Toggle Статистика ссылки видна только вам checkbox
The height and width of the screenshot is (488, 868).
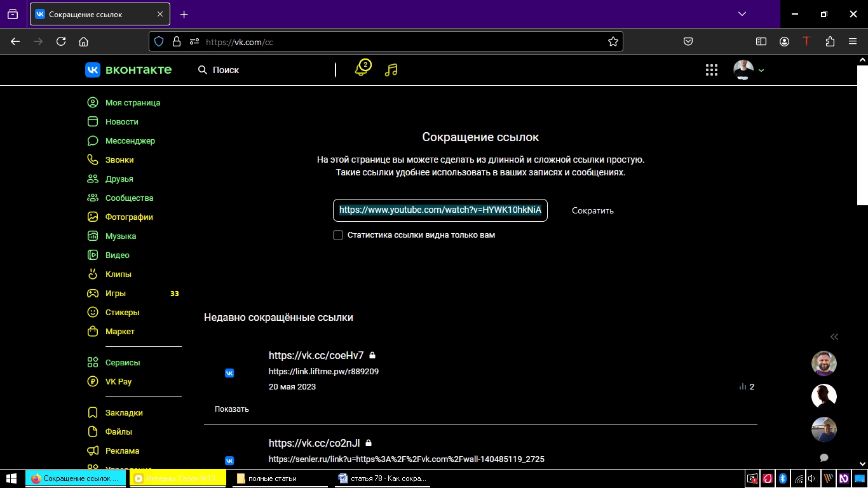click(x=338, y=235)
